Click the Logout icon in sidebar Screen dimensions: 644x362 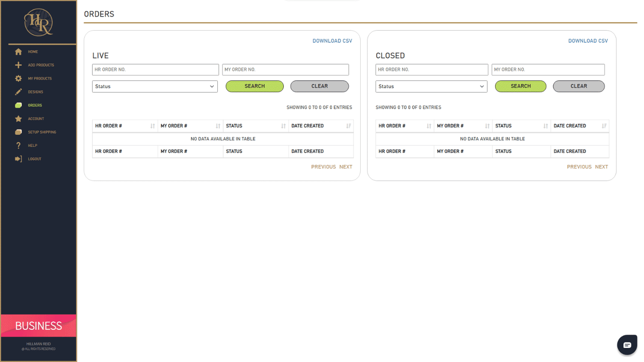19,158
